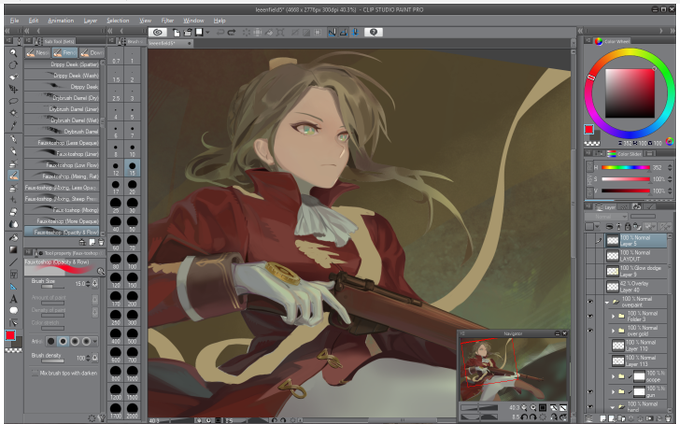Hide the gun layer folder
Screen dimensions: 680x424
[x=590, y=392]
